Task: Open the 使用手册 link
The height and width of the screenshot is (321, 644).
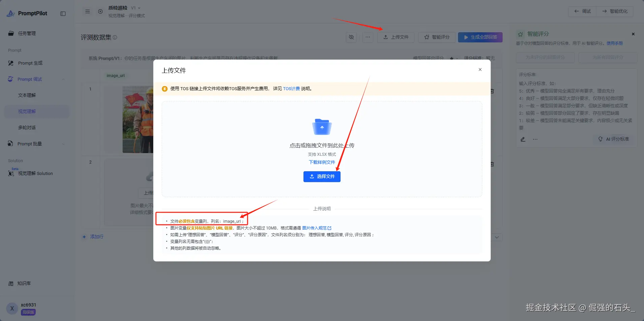Action: point(615,43)
